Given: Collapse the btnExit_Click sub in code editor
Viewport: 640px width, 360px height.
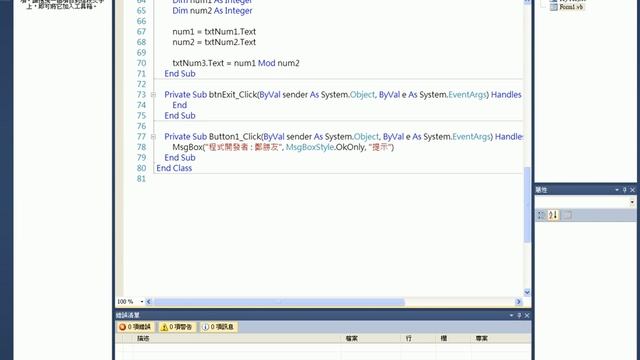Looking at the screenshot, I should point(153,95).
